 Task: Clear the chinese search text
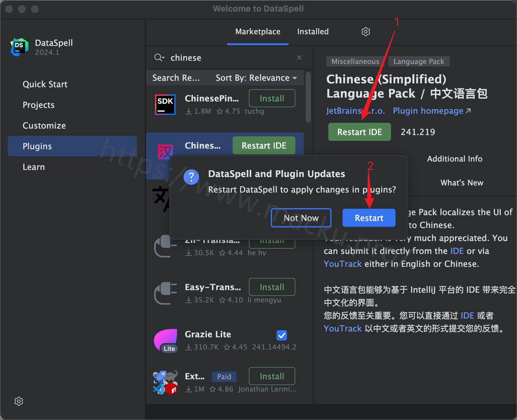(299, 58)
